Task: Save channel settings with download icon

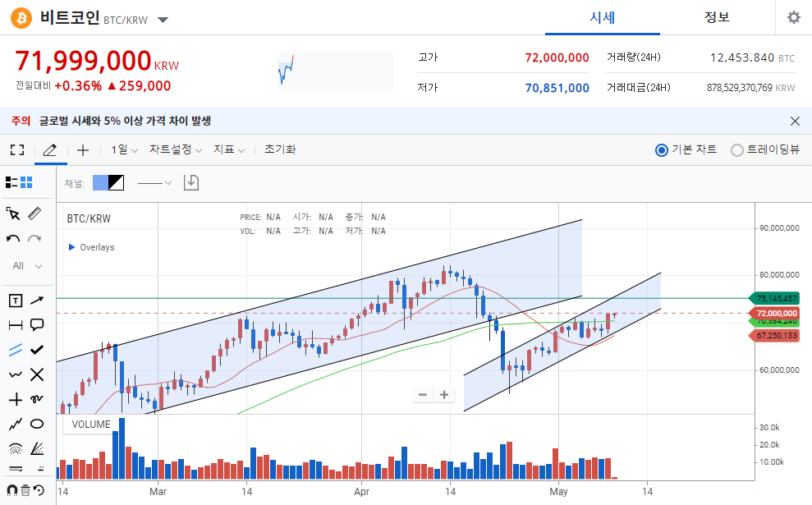Action: point(191,182)
